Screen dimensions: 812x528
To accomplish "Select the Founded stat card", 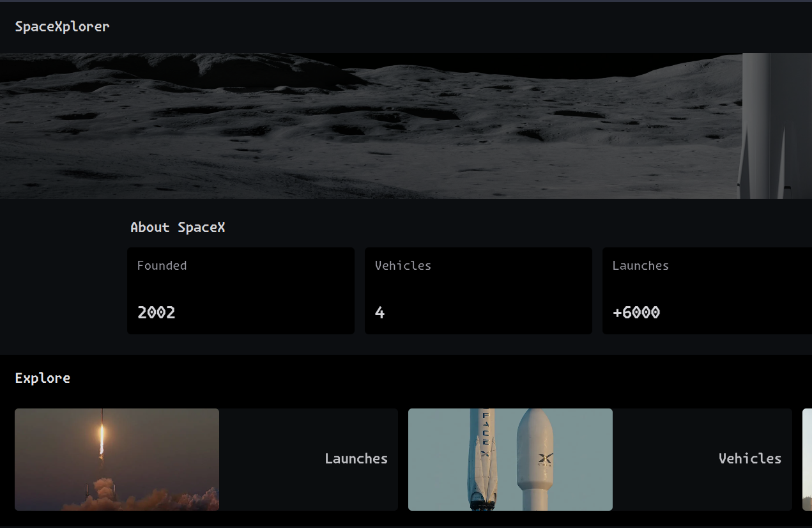I will 240,290.
